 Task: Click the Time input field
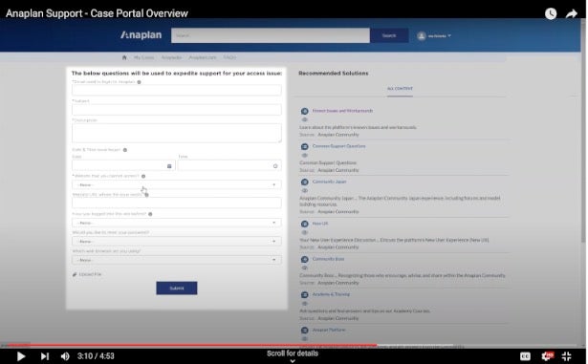click(x=229, y=165)
